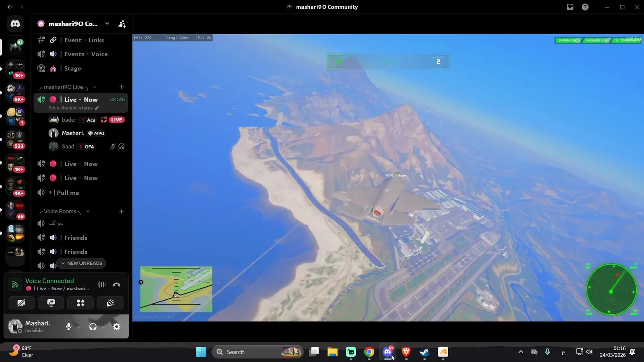Open weather widget showing 68°F

coord(22,352)
